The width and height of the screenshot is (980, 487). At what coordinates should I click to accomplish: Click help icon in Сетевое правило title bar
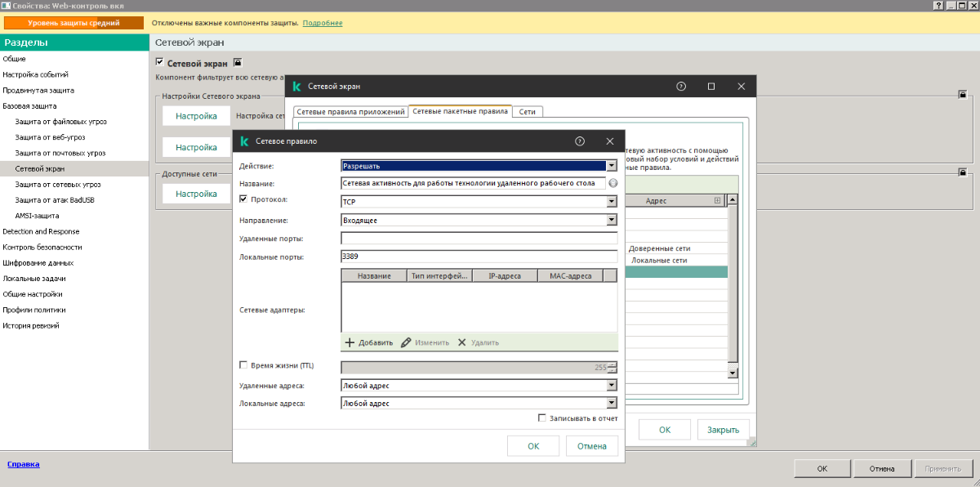point(580,141)
